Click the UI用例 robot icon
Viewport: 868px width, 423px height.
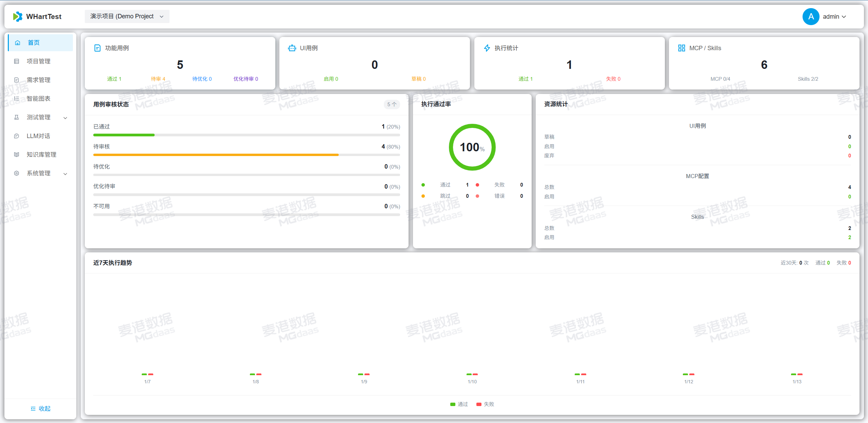pos(292,48)
